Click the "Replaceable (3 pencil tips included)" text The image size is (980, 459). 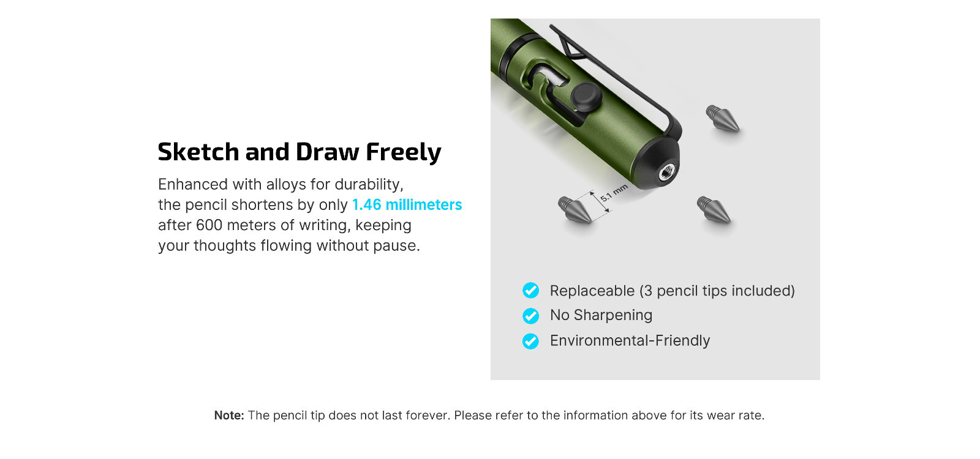672,291
